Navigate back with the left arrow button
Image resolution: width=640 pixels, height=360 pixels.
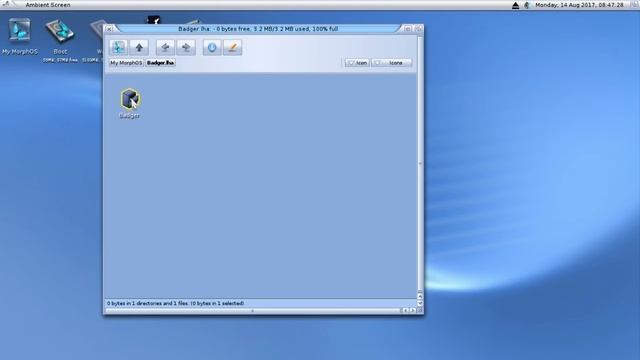click(165, 47)
